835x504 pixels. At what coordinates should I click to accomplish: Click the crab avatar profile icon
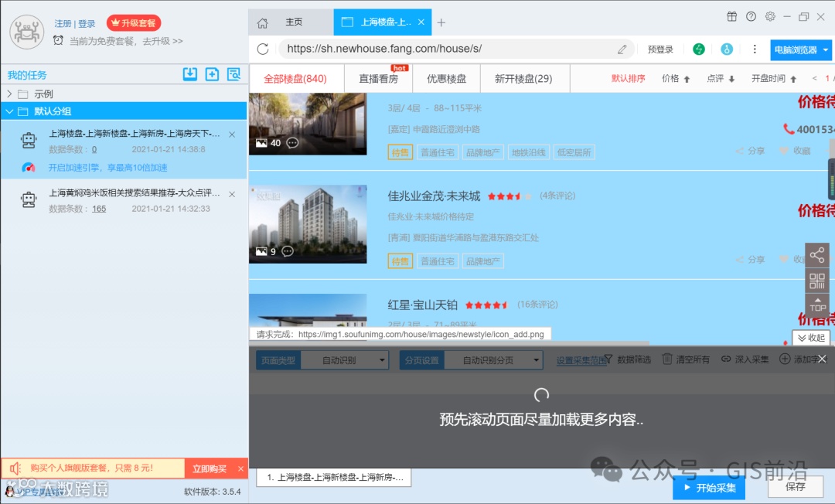(26, 32)
